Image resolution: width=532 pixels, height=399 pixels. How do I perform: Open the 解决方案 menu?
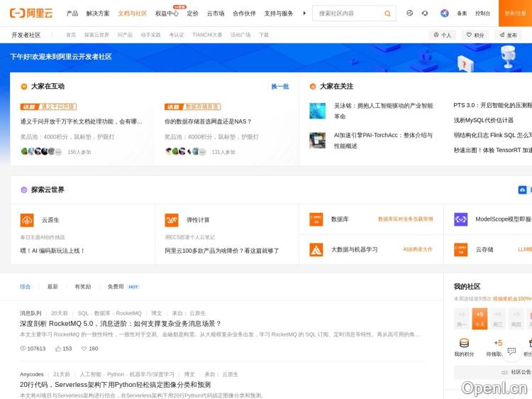pos(98,13)
